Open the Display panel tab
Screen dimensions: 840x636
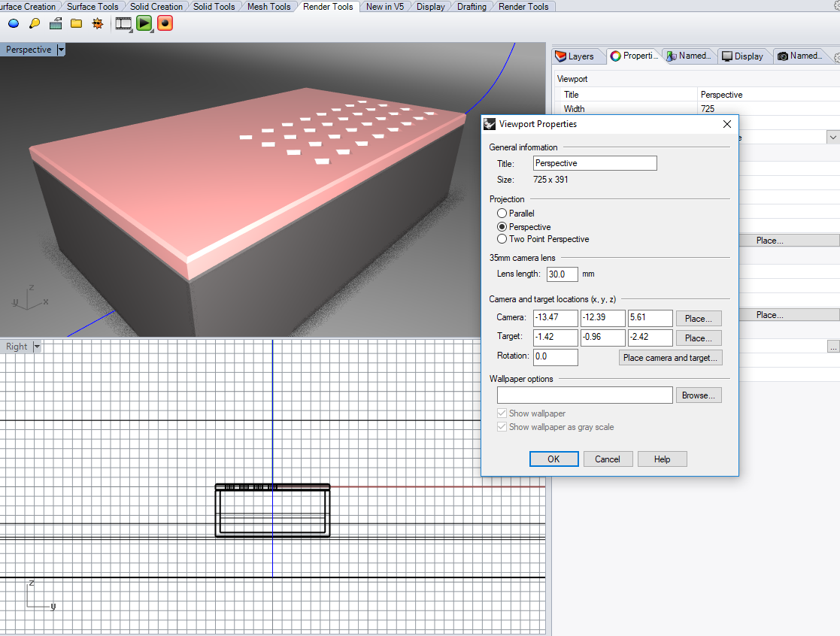(x=742, y=56)
